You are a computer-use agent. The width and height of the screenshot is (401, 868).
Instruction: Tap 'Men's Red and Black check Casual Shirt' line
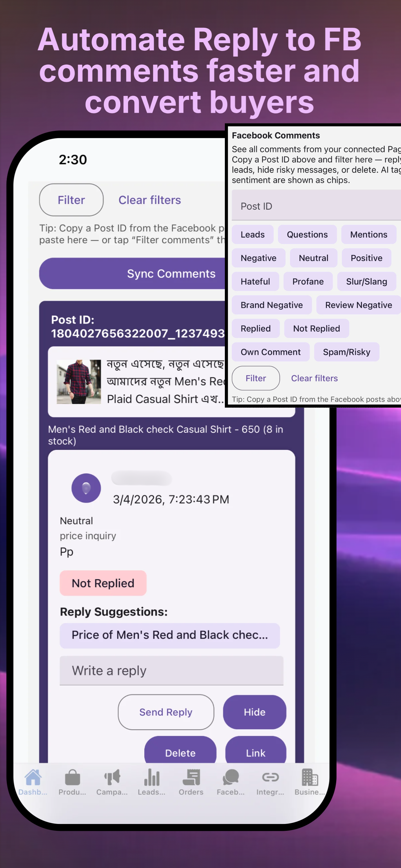pyautogui.click(x=166, y=435)
